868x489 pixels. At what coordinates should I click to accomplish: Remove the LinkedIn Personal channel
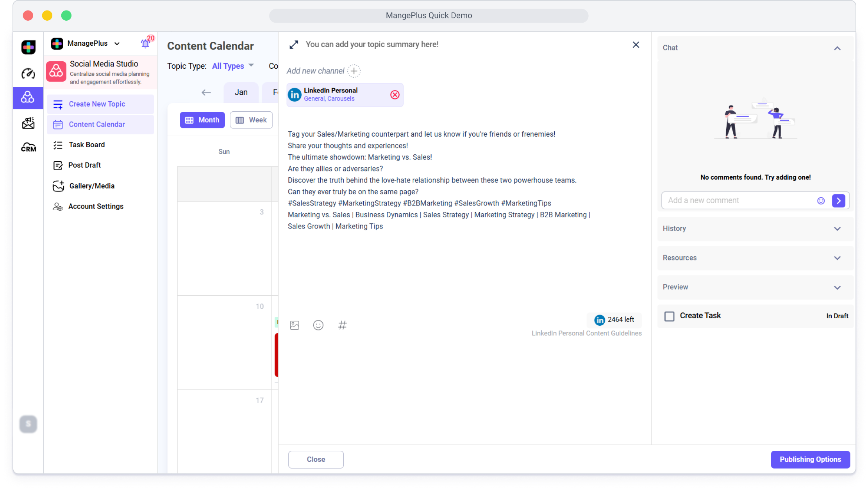click(x=395, y=95)
